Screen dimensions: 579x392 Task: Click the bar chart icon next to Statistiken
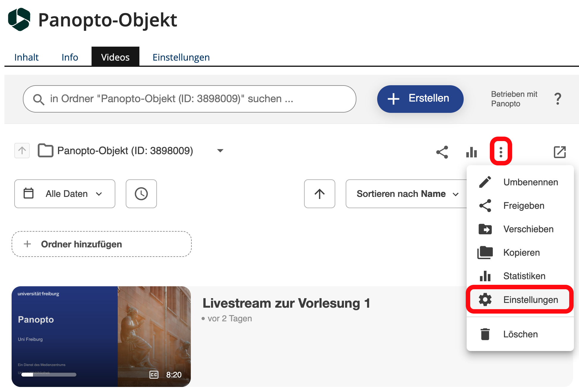[x=485, y=276]
